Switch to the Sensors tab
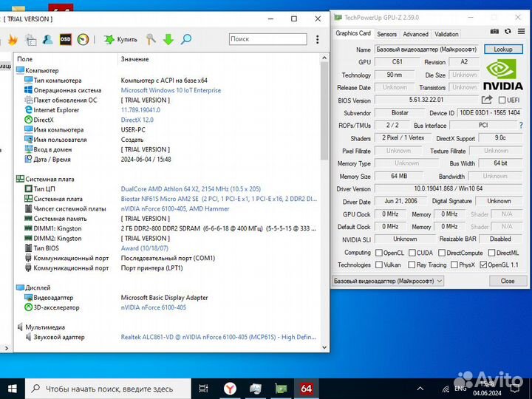 click(x=386, y=34)
